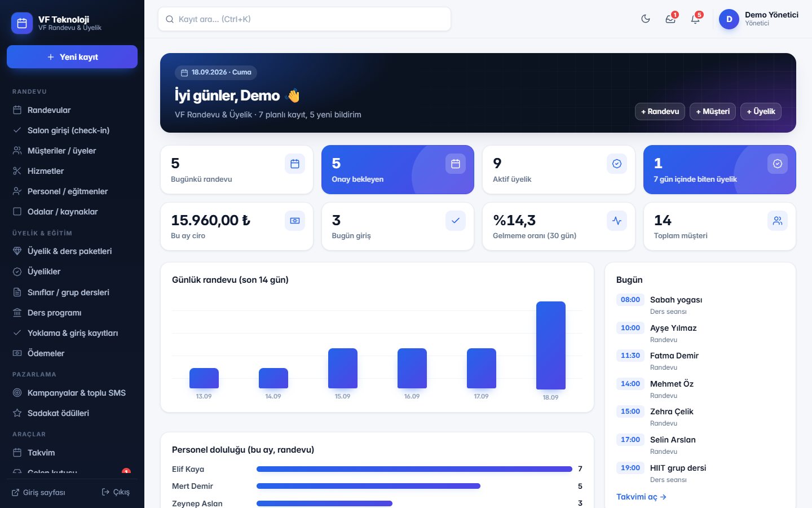Click the icon on Onay bekleyen card
Screen dimensions: 812x508
[x=456, y=164]
